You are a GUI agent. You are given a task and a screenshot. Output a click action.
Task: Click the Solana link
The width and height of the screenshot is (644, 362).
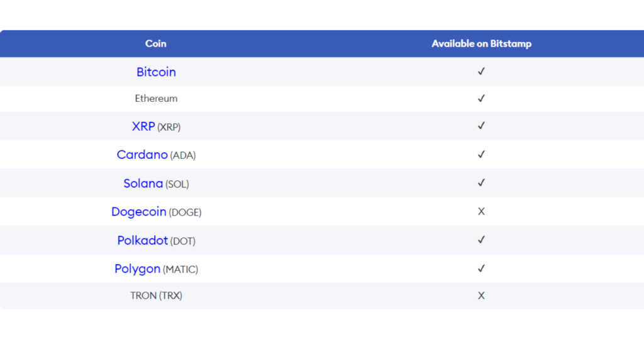(x=143, y=184)
